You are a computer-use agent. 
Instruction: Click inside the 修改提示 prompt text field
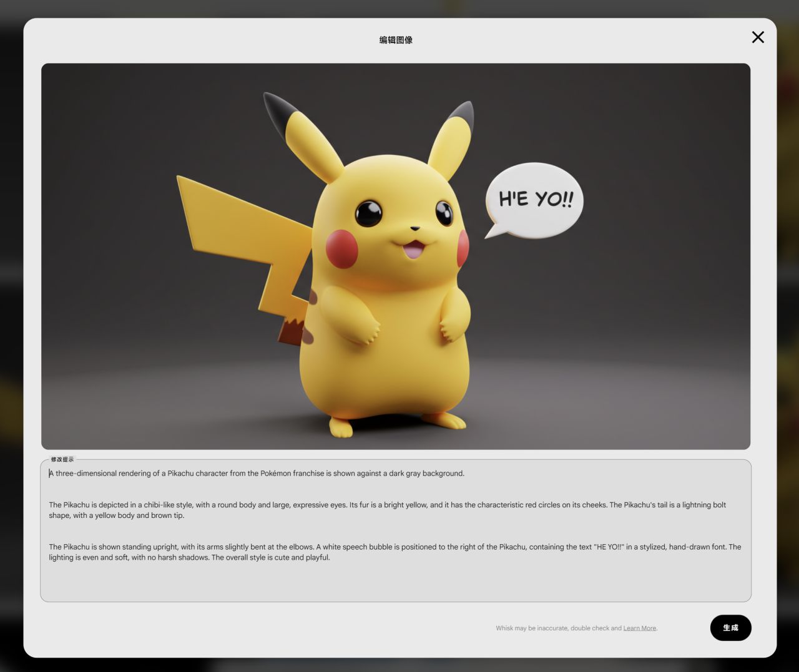click(x=396, y=531)
